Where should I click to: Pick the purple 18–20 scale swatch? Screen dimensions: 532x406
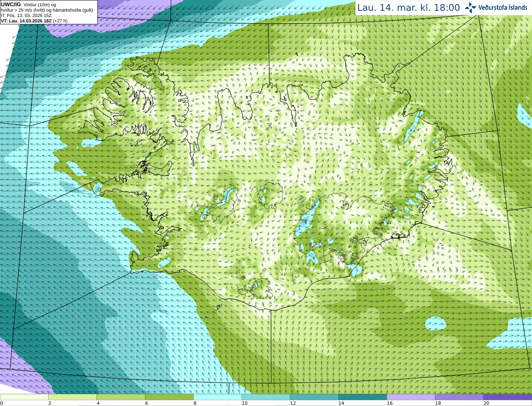point(459,397)
